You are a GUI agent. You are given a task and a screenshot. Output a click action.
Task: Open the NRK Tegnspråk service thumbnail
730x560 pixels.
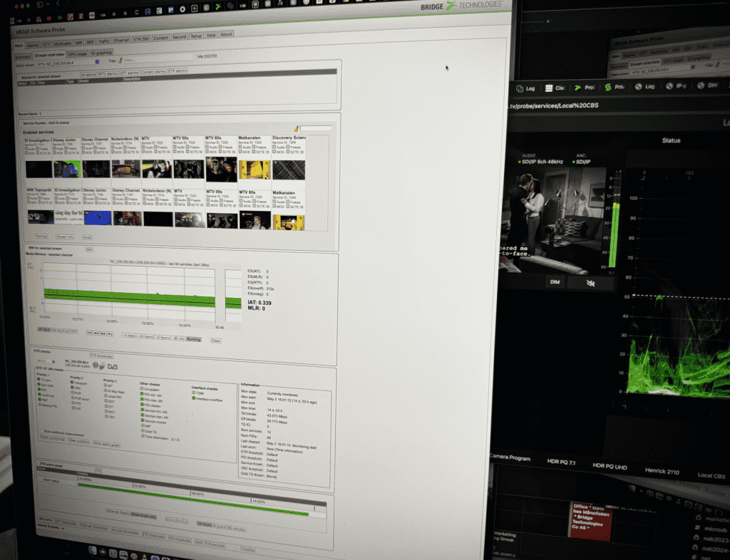(41, 217)
